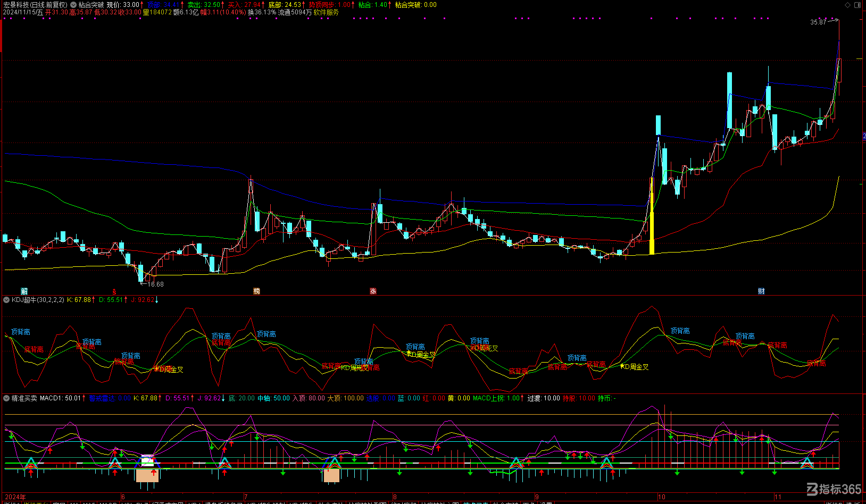The image size is (866, 504).
Task: Select month 8 on the timeline
Action: tap(395, 497)
